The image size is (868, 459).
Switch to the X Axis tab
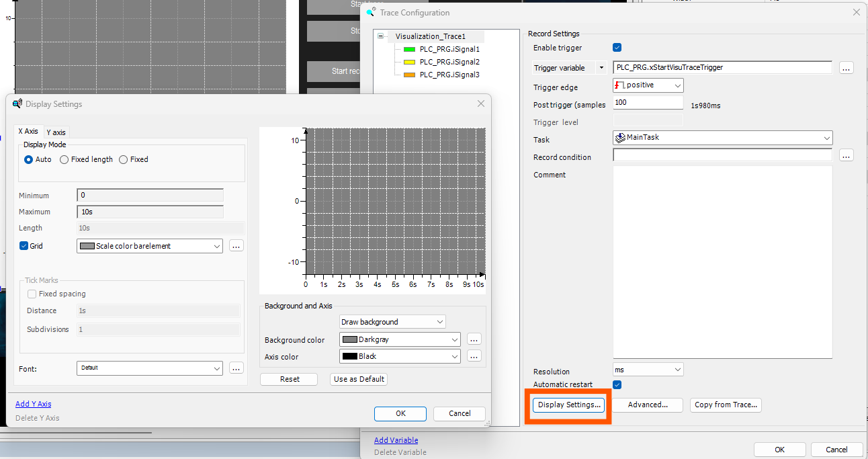click(28, 131)
